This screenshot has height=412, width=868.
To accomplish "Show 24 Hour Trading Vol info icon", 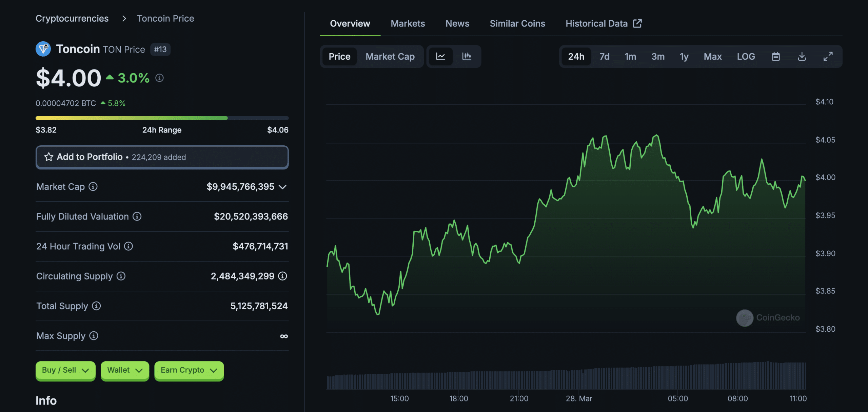I will tap(128, 246).
